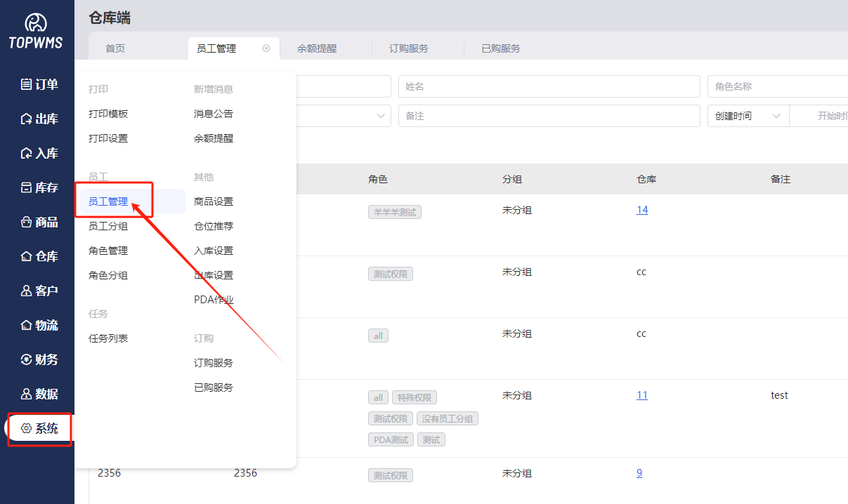848x504 pixels.
Task: Click the PDA测试 role tag
Action: click(391, 440)
